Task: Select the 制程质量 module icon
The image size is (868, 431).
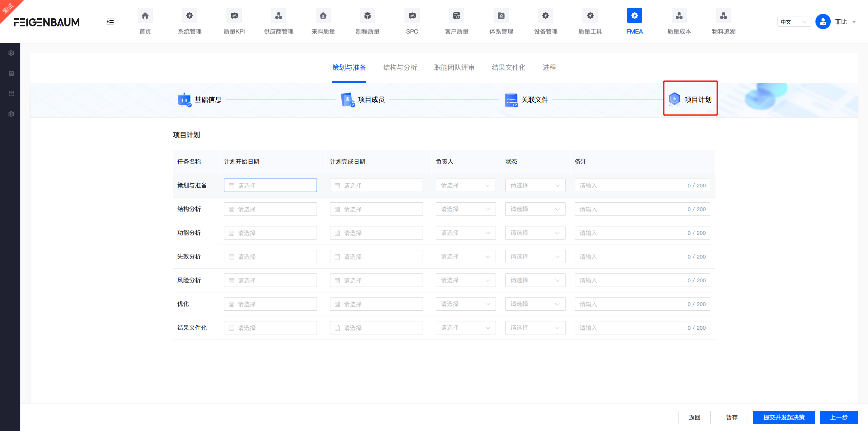Action: click(368, 15)
